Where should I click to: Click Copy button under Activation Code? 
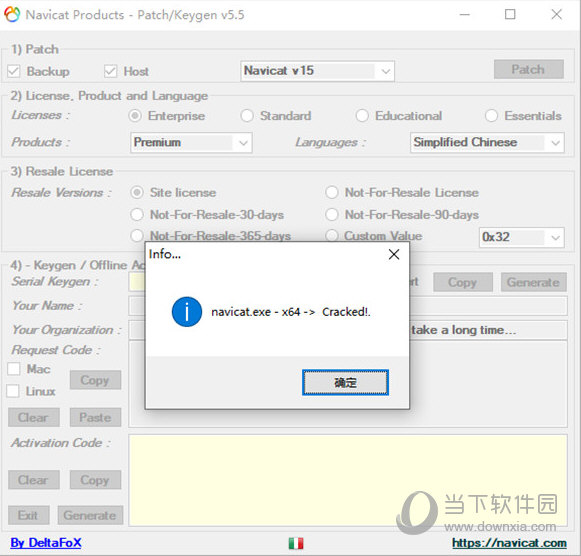point(95,480)
